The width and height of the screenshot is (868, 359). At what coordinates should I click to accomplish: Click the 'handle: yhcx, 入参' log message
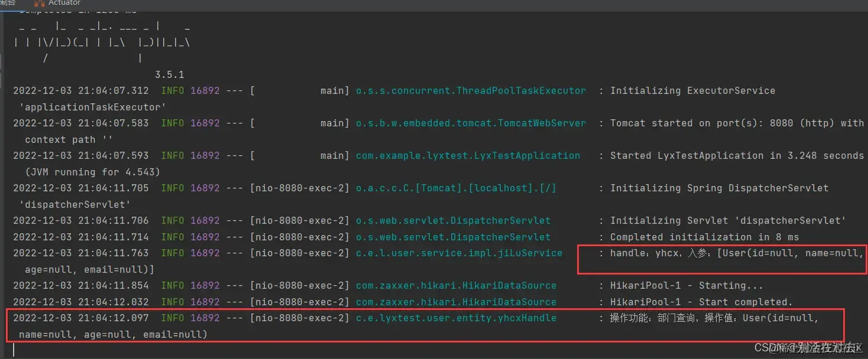click(737, 253)
